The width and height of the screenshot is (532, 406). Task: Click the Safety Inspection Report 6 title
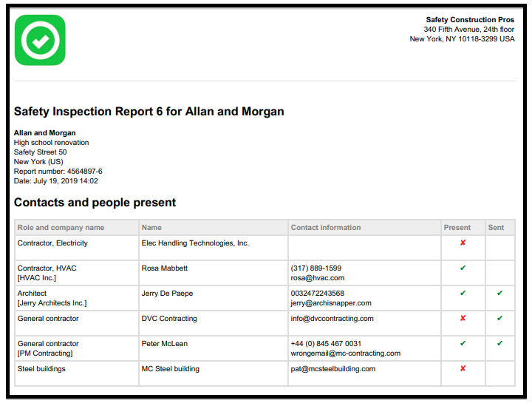point(149,112)
